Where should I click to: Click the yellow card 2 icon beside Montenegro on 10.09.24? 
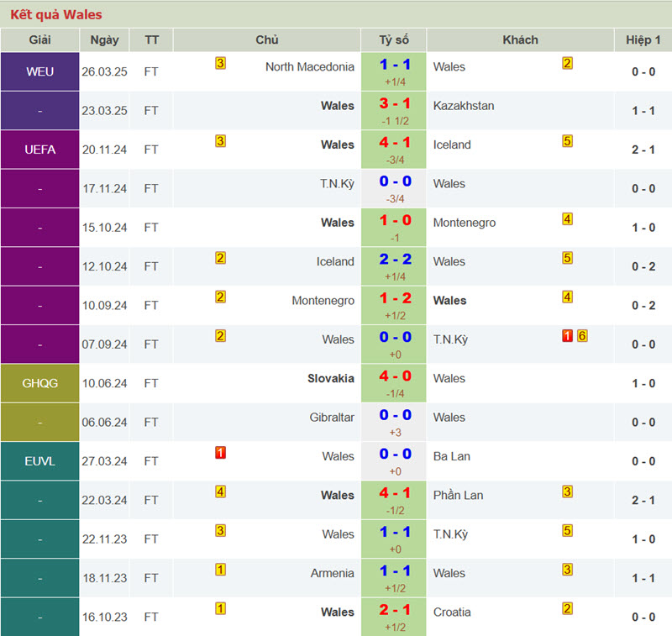[x=220, y=297]
